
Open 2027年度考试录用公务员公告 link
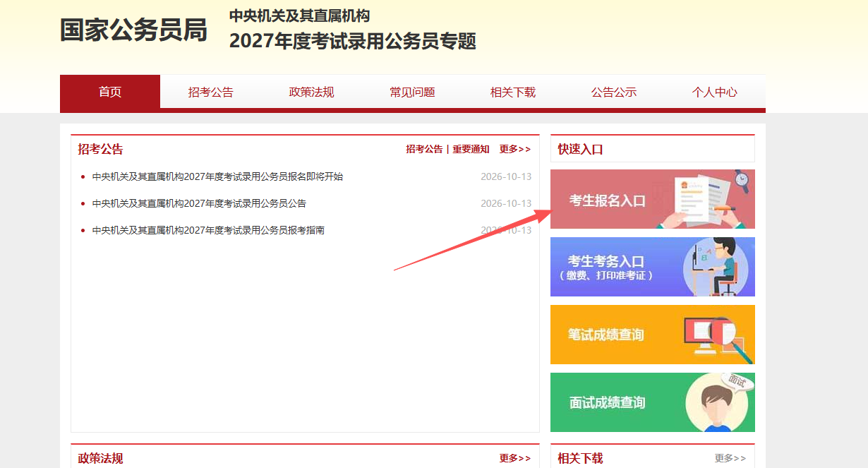(199, 203)
